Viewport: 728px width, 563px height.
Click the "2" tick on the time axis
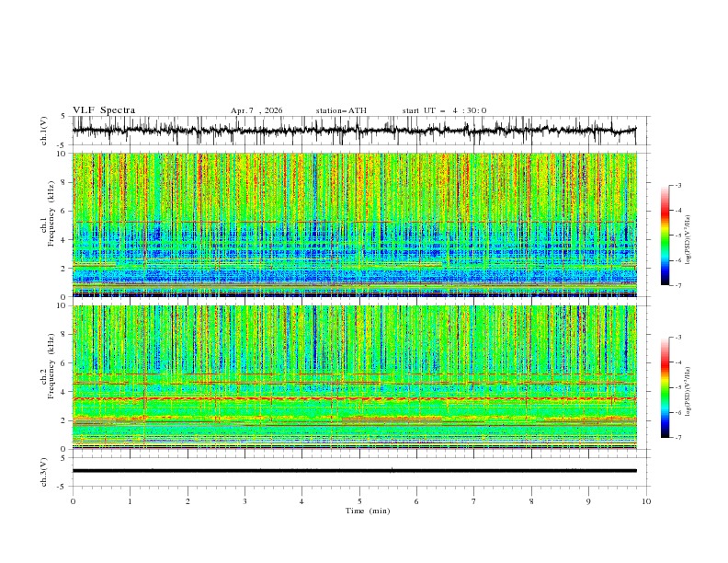(188, 501)
